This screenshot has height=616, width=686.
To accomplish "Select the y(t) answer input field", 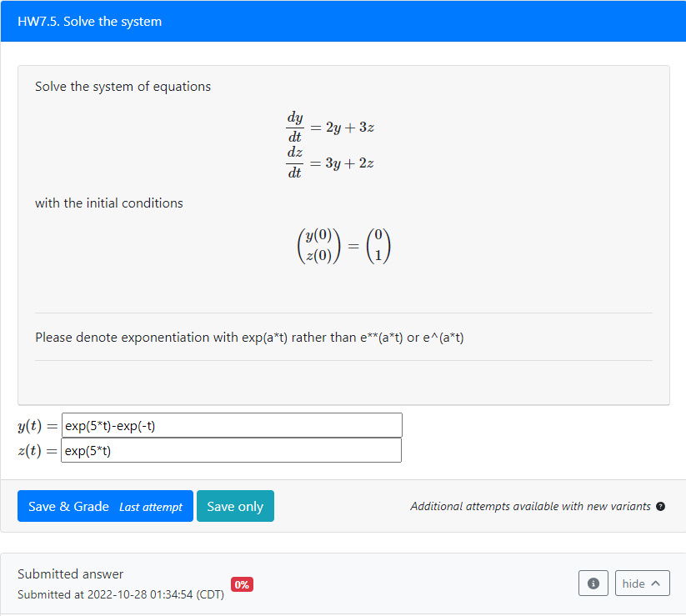I will tap(231, 425).
